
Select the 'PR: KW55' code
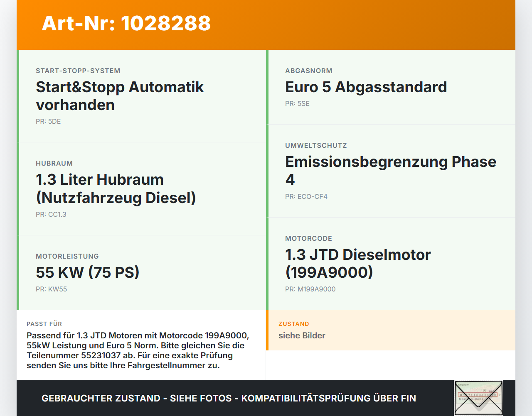pyautogui.click(x=51, y=289)
